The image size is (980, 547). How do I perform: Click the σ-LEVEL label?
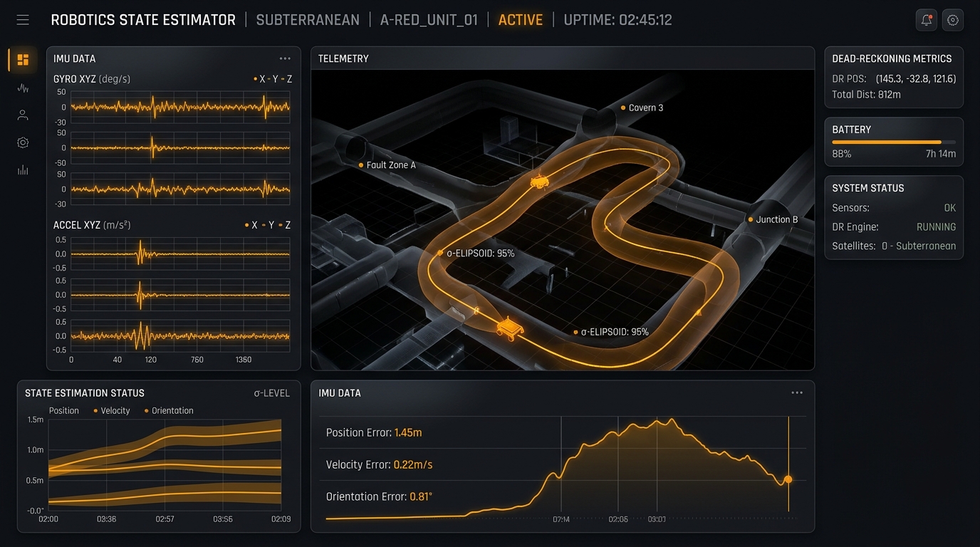click(x=271, y=393)
